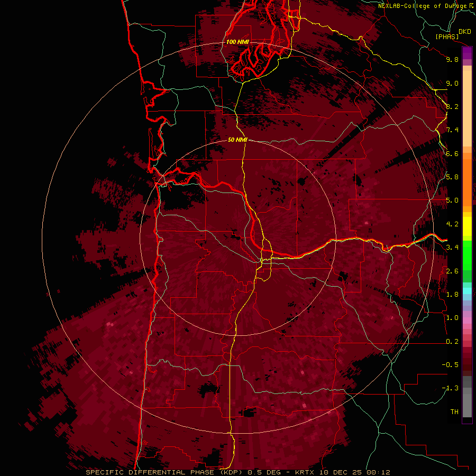This screenshot has height=476, width=476.
Task: Click the 4.2 scale value
Action: (452, 224)
